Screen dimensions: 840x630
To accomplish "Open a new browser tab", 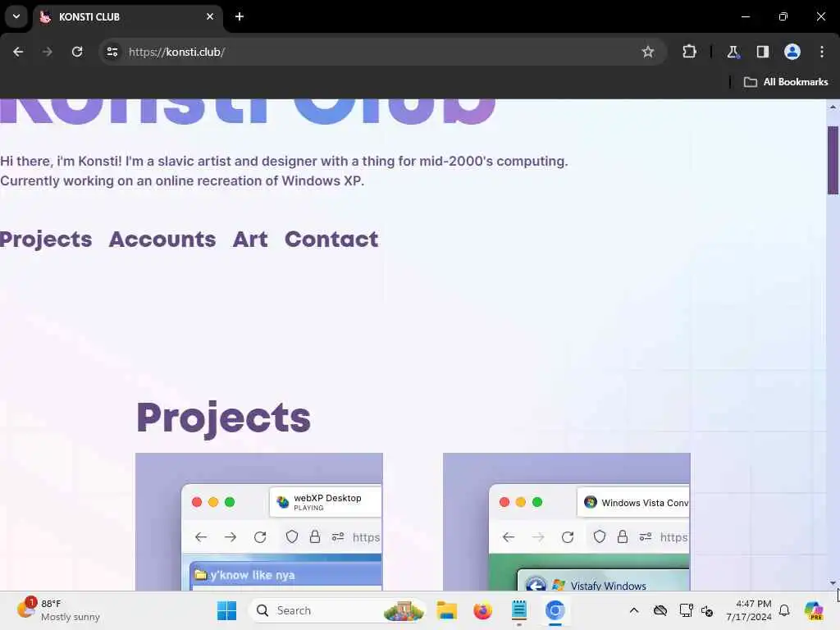I will pyautogui.click(x=240, y=16).
